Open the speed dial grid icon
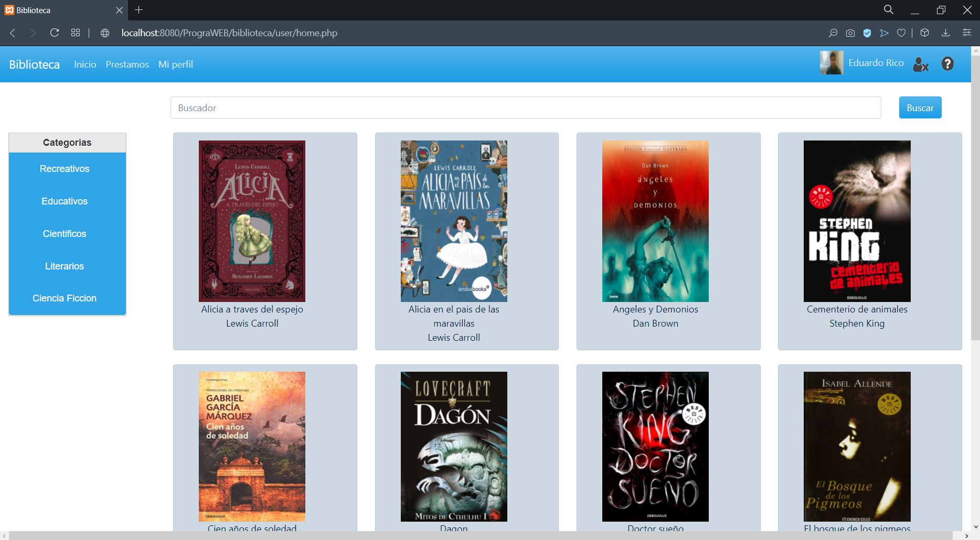The image size is (980, 540). click(x=76, y=33)
